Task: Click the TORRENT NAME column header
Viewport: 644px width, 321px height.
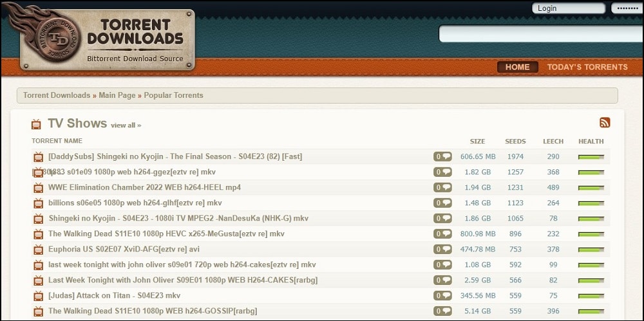Action: pos(57,141)
